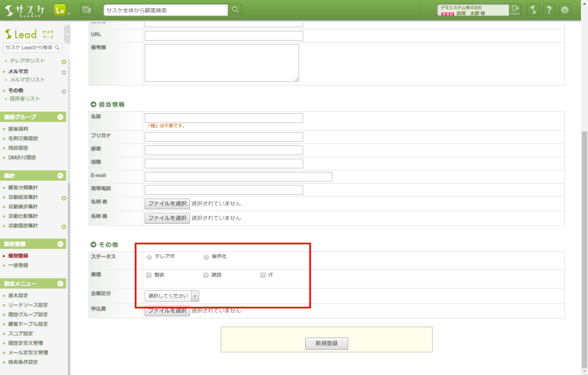
Task: Open the help question mark icon
Action: 548,10
